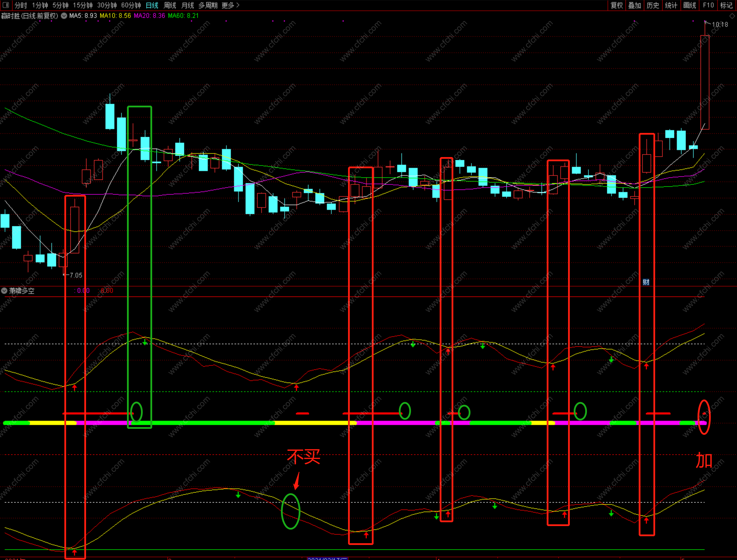The height and width of the screenshot is (560, 737).
Task: Select the 1分钟 period tab
Action: [x=40, y=5]
